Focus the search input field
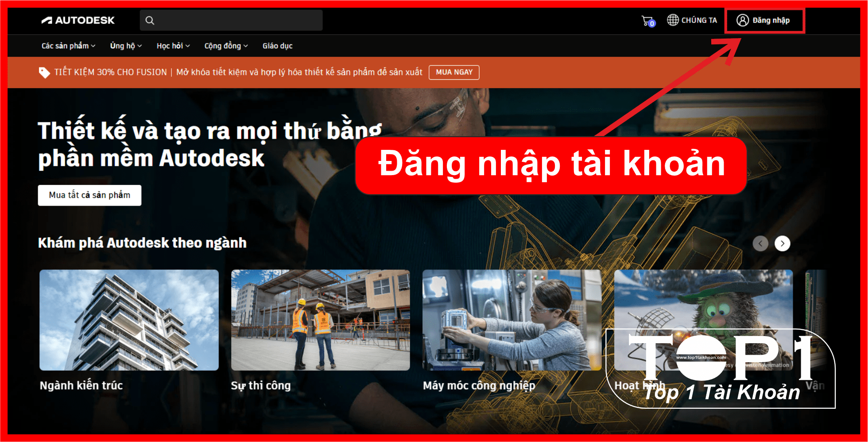This screenshot has height=442, width=868. tap(231, 20)
